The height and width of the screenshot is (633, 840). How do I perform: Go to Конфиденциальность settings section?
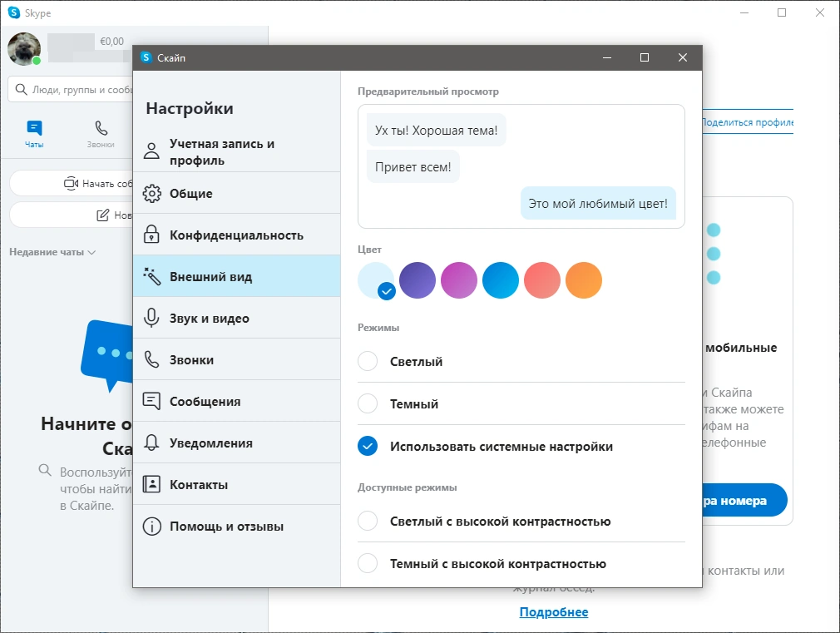[237, 235]
